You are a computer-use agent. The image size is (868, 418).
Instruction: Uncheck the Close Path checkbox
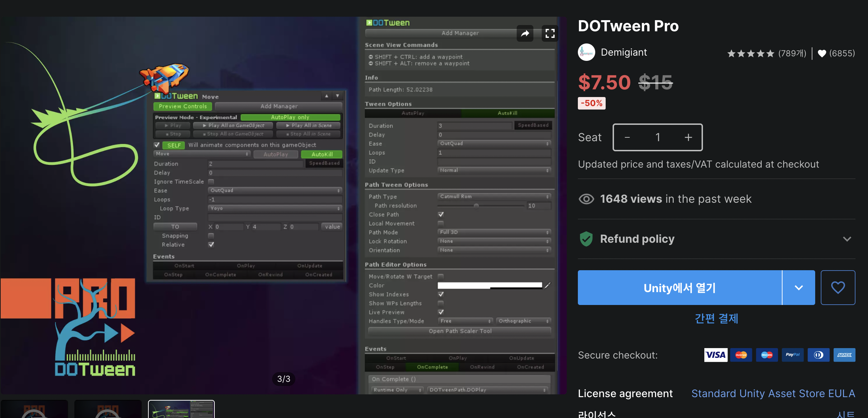click(x=441, y=214)
